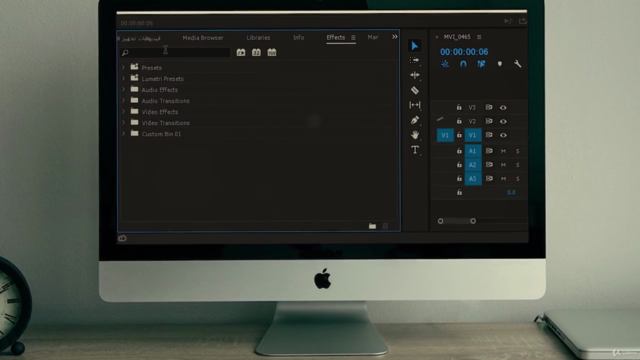This screenshot has width=640, height=360.
Task: Expand the Video Transitions folder
Action: [x=123, y=122]
